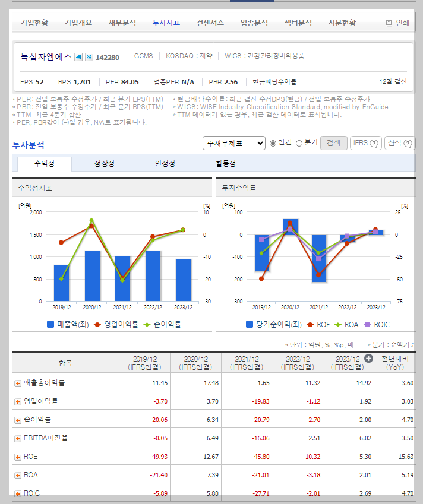Open the 기업개요 menu tab
Image resolution: width=423 pixels, height=504 pixels.
point(78,23)
